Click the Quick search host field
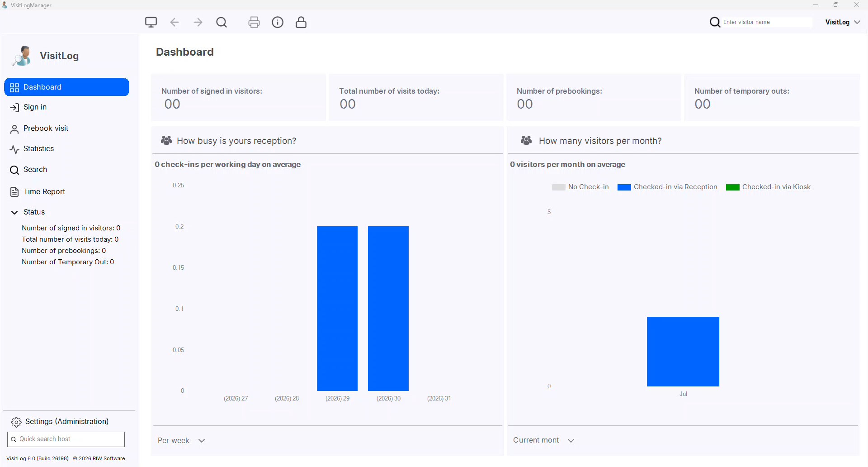Image resolution: width=868 pixels, height=467 pixels. (x=66, y=439)
